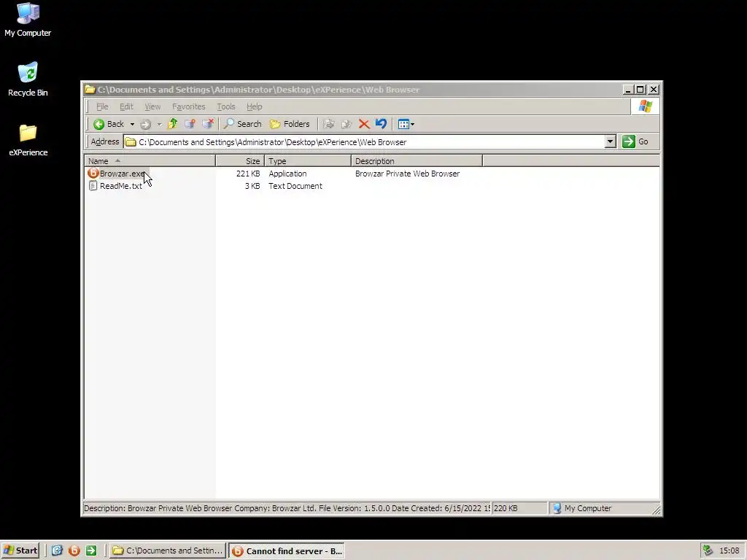Open the File menu
This screenshot has width=747, height=560.
point(102,106)
